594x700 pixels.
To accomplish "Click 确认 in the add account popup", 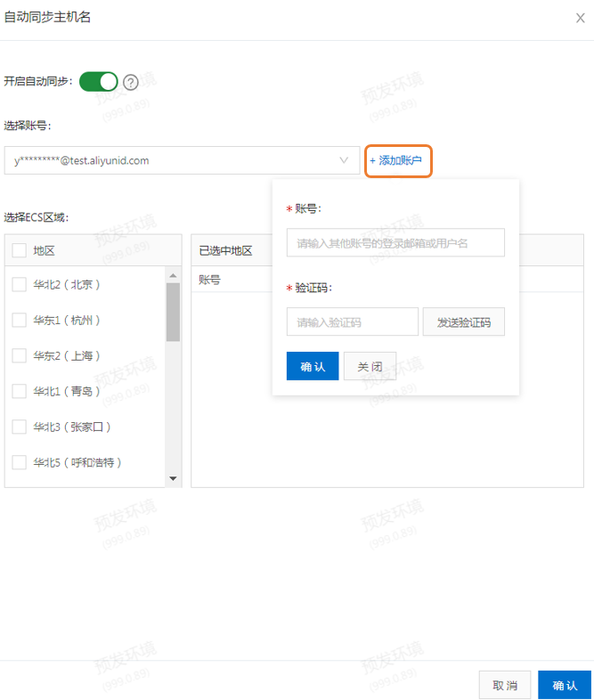I will [x=313, y=366].
